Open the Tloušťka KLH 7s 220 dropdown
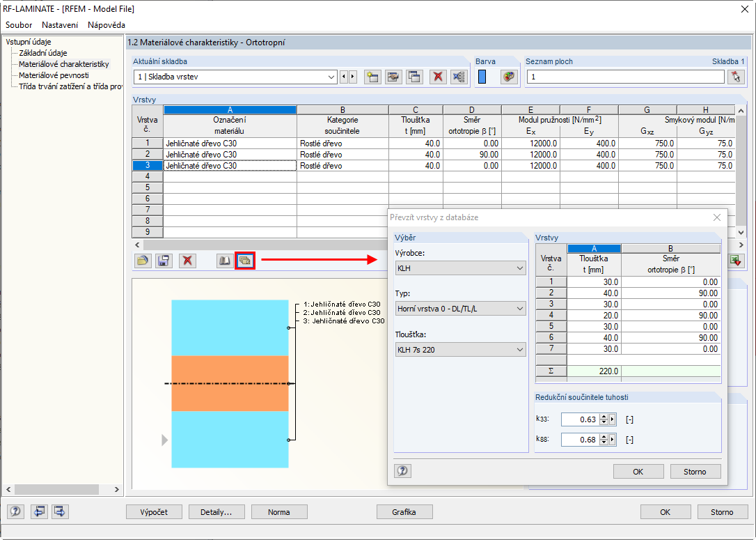Viewport: 756px width, 540px height. pyautogui.click(x=520, y=349)
